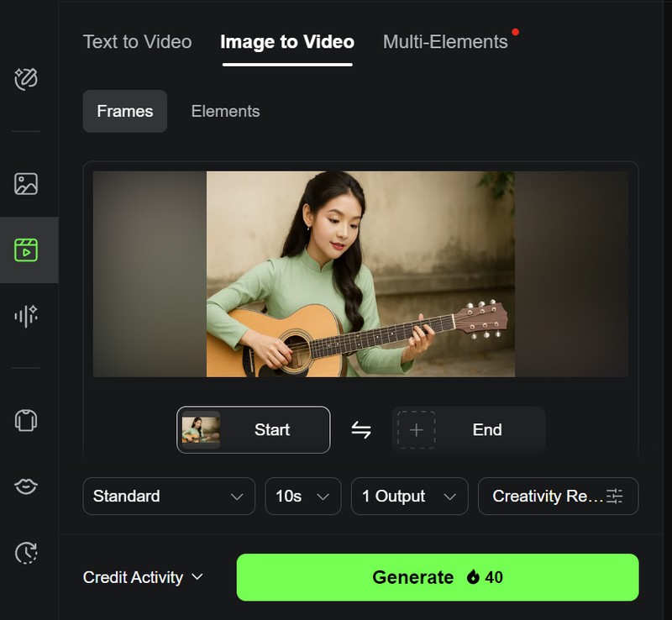This screenshot has width=672, height=620.
Task: Open Creativity Relevance slider settings
Action: tap(558, 497)
